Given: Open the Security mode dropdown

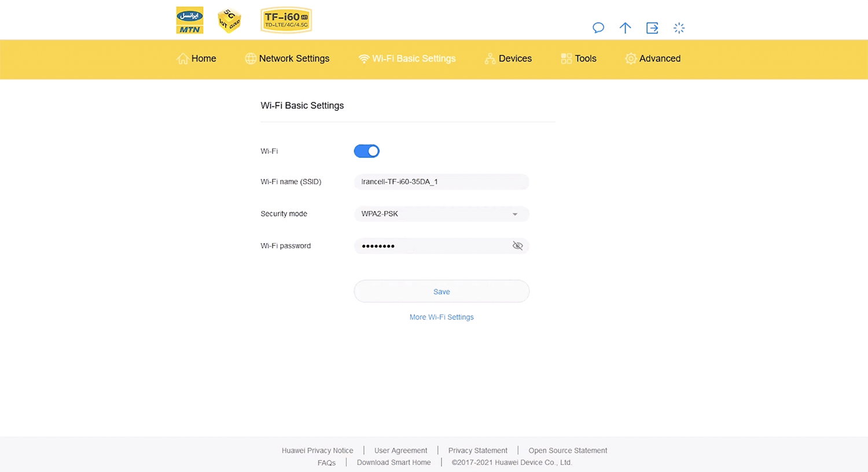Looking at the screenshot, I should [x=441, y=214].
